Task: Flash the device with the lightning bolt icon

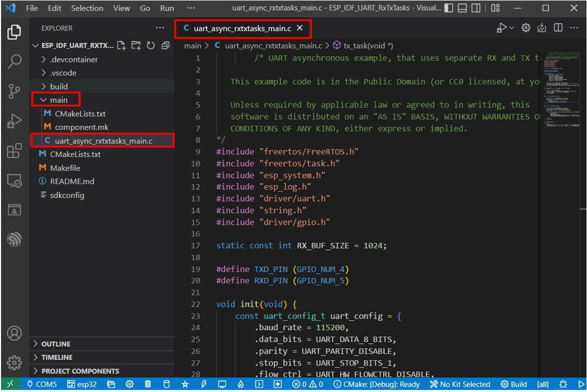Action: tap(203, 384)
